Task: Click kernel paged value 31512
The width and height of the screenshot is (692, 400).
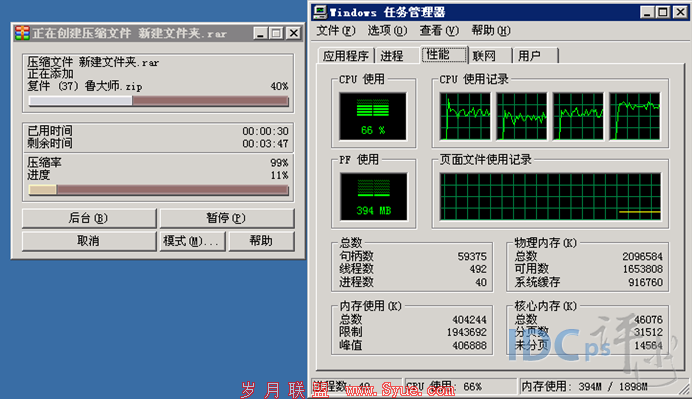Action: click(x=648, y=332)
